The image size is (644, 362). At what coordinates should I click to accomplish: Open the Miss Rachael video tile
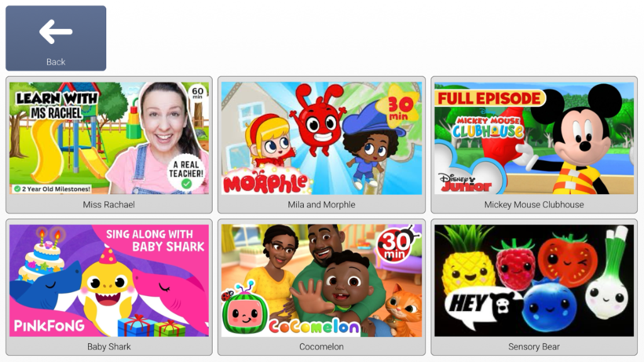pos(109,145)
